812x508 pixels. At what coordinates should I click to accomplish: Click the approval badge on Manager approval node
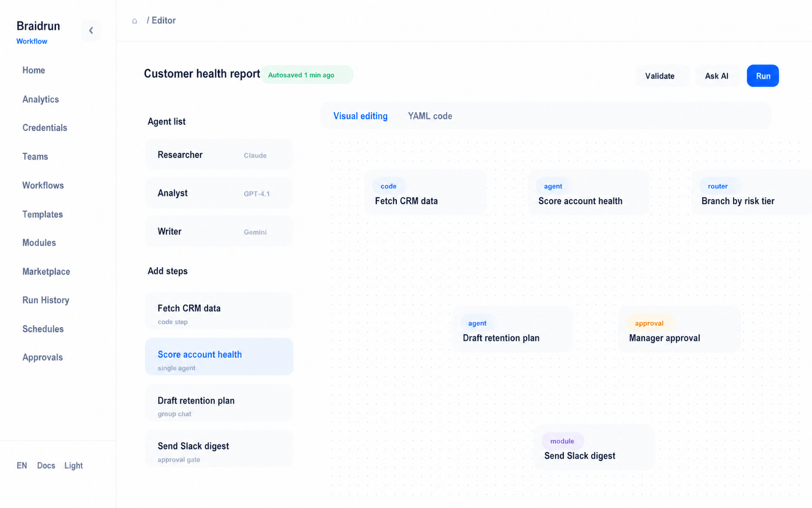point(649,323)
